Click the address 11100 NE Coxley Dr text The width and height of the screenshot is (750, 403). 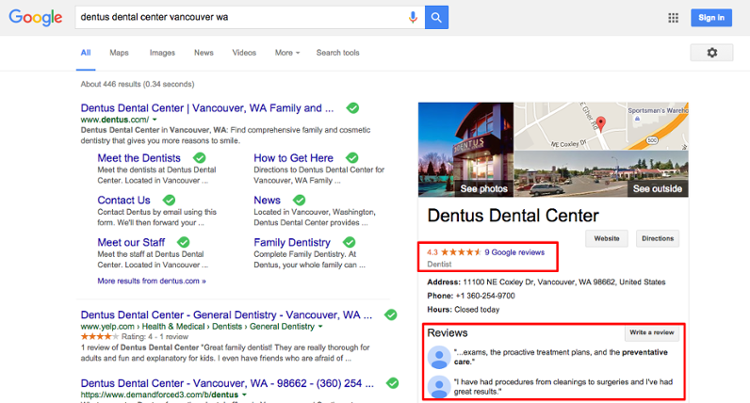pyautogui.click(x=564, y=282)
